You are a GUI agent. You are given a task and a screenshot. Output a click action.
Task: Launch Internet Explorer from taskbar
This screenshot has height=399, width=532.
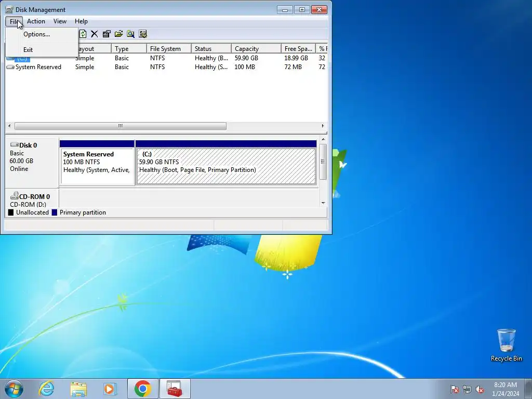point(46,389)
